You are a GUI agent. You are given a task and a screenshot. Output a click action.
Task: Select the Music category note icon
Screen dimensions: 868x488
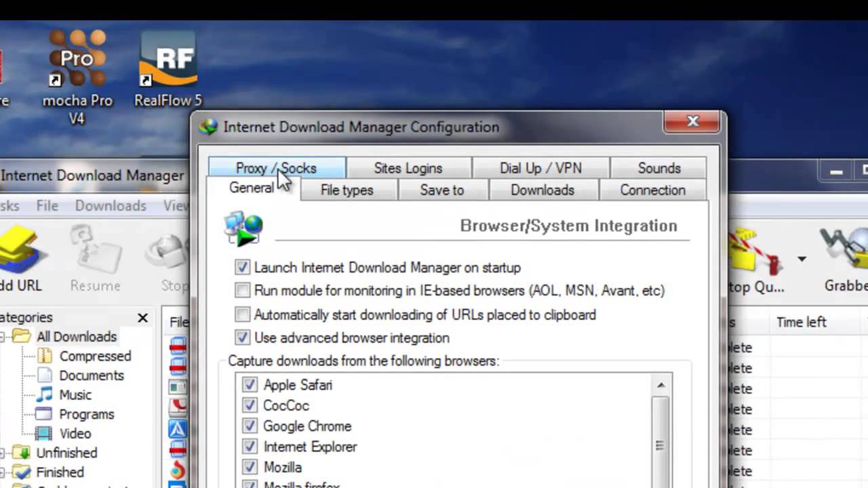[44, 394]
